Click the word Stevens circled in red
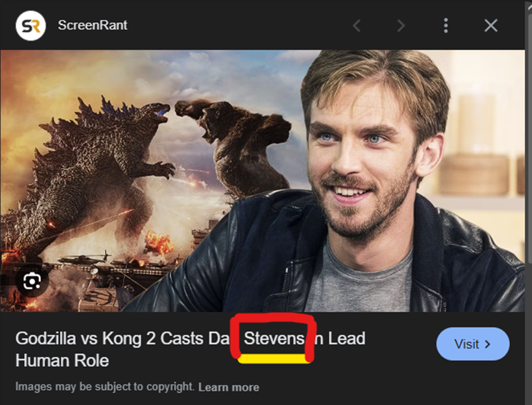 pos(274,339)
